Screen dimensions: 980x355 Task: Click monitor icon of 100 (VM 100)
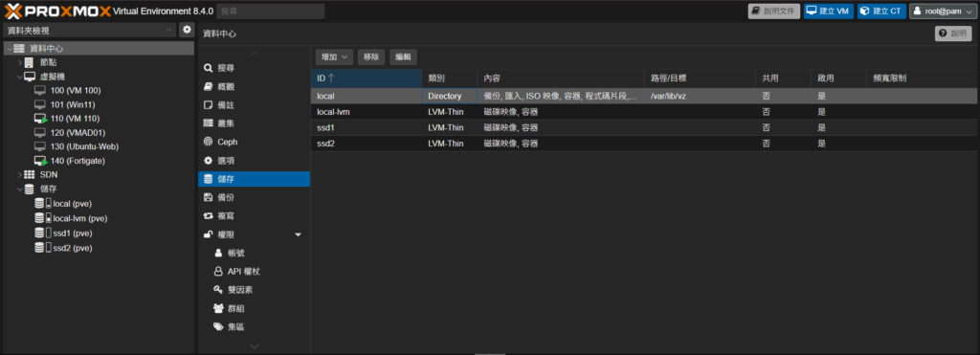click(40, 91)
